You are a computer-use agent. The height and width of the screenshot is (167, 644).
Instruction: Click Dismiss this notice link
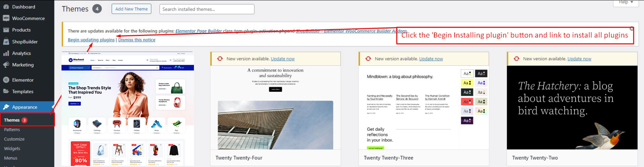[x=137, y=40]
